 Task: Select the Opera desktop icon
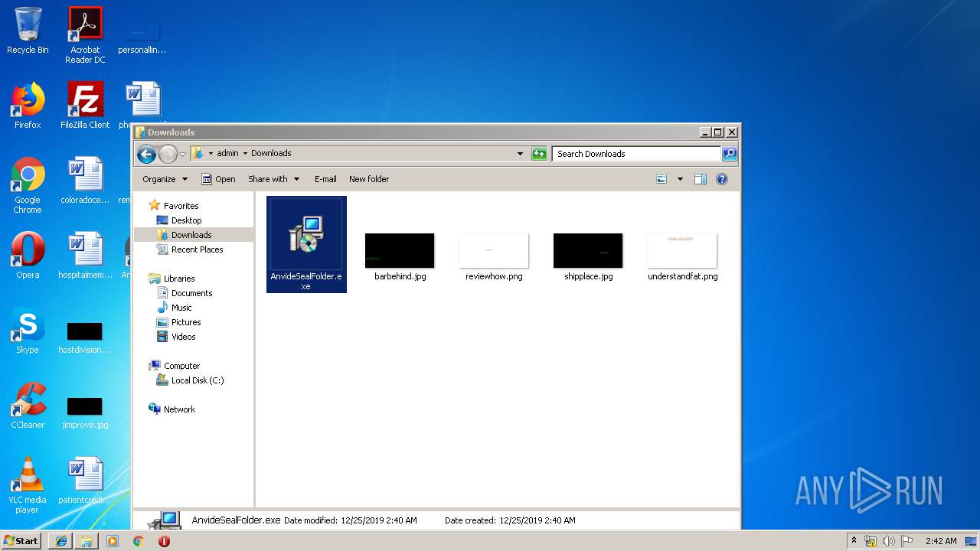click(x=28, y=256)
